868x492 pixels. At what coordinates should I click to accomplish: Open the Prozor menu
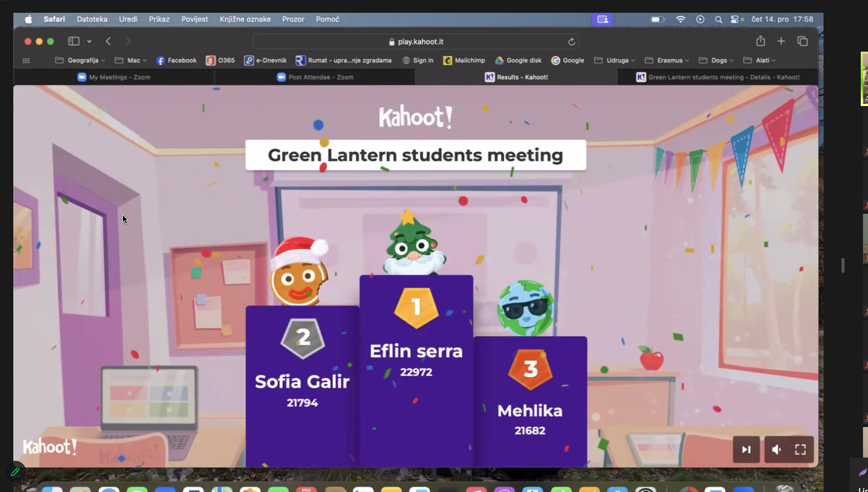293,19
